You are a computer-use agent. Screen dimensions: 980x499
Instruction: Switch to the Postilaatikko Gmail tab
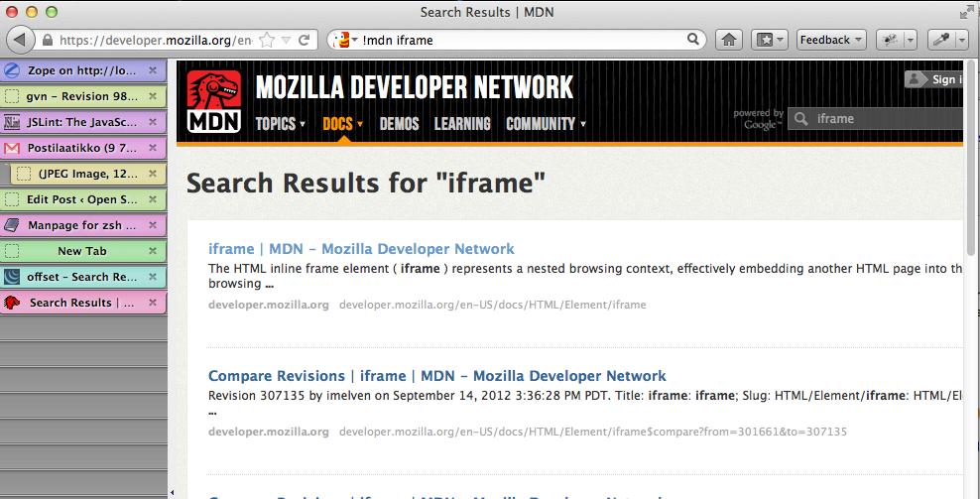[x=83, y=148]
